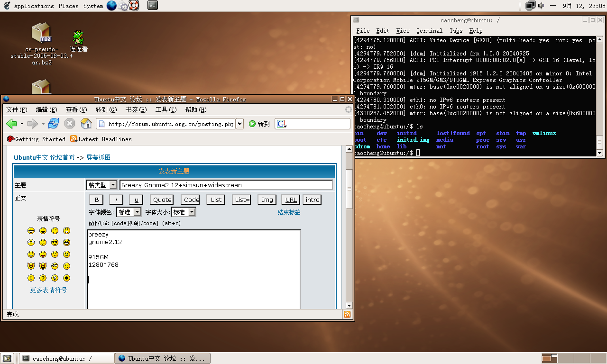Open the 字体颜色 font color dropdown
This screenshot has height=364, width=607.
[x=129, y=212]
